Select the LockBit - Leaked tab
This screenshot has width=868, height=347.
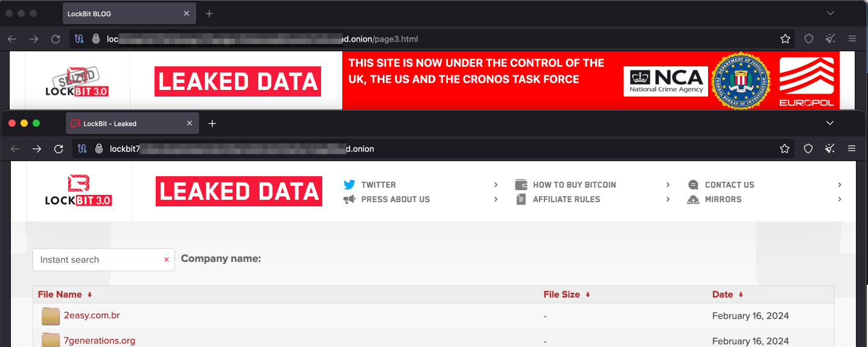(x=132, y=123)
